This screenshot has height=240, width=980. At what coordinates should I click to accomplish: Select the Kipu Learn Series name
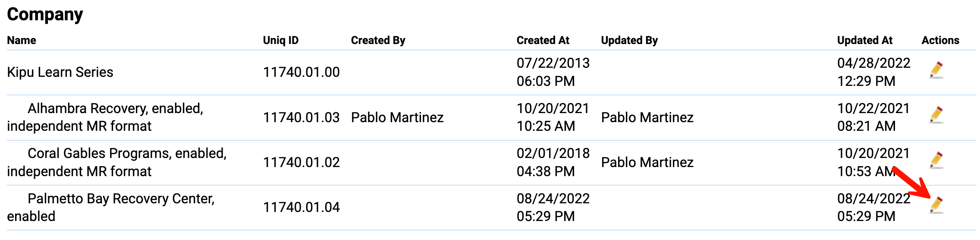click(x=60, y=72)
